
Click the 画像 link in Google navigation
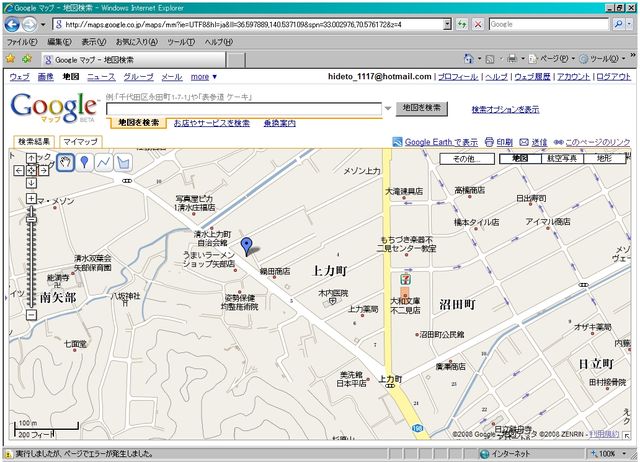[x=45, y=77]
